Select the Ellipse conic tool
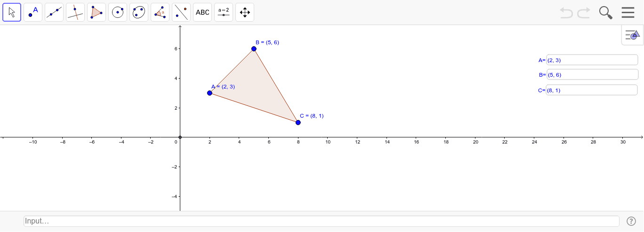Screen dimensions: 644x232 coord(139,12)
